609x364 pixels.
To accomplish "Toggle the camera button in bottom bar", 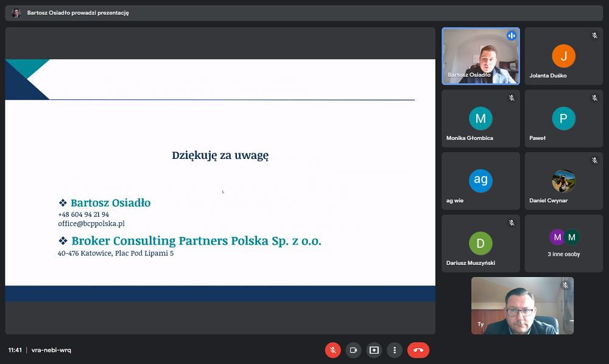I will click(353, 350).
